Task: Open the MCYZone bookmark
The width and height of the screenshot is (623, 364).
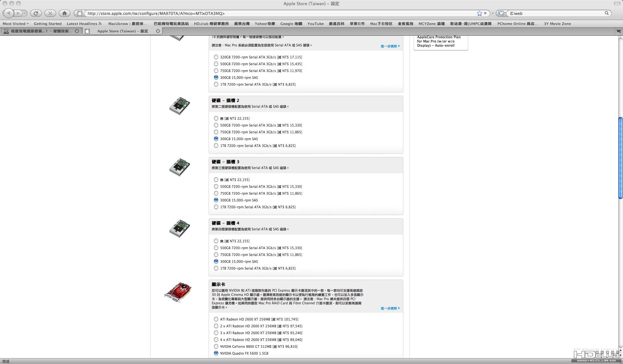Action: point(431,24)
